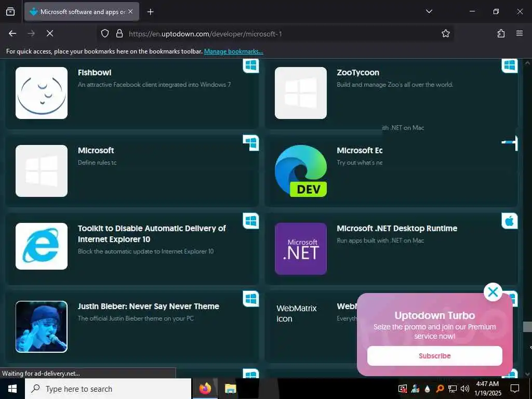Select the Microsoft software and apps tab
Viewport: 532px width, 399px height.
82,12
